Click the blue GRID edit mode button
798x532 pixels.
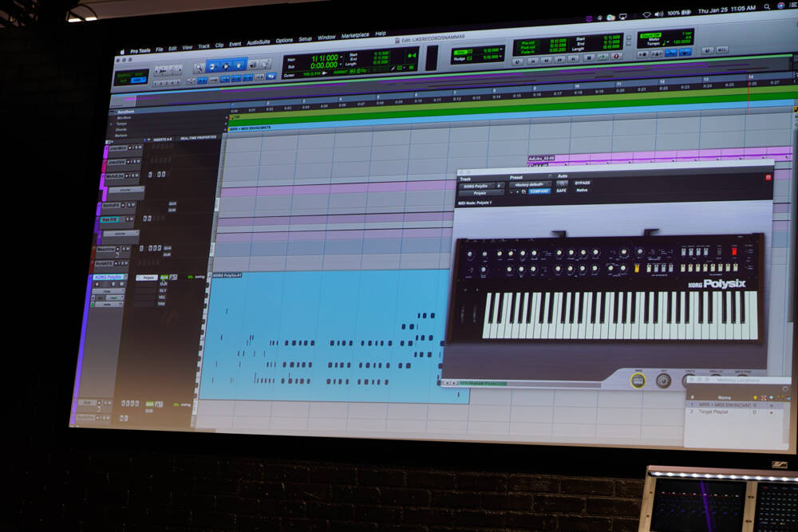tap(137, 81)
